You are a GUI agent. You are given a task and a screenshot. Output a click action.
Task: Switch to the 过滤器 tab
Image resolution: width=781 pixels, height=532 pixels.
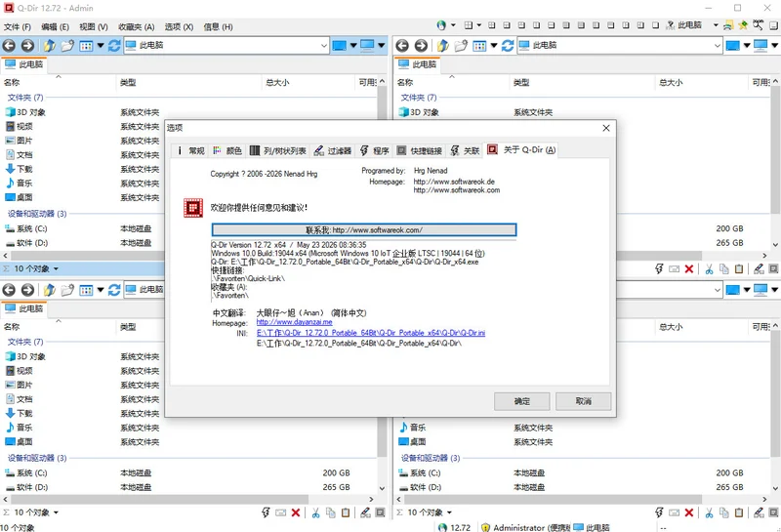pyautogui.click(x=332, y=150)
